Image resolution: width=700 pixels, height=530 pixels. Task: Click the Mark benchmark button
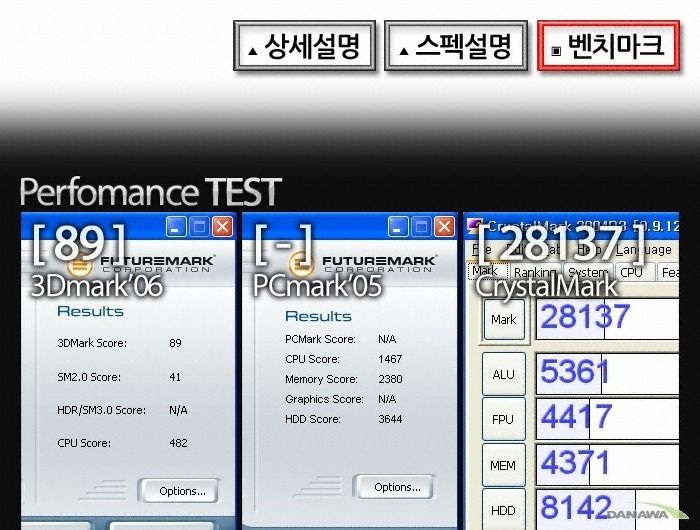(x=504, y=320)
